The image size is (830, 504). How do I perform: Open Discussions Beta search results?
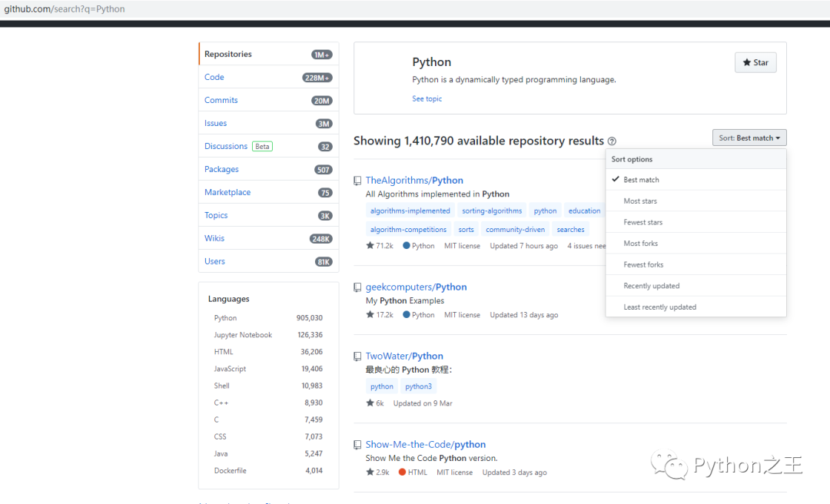coord(268,146)
